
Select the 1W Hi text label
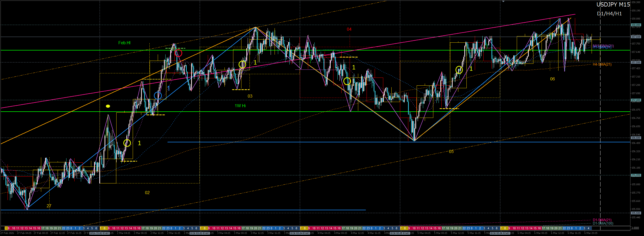tap(240, 106)
